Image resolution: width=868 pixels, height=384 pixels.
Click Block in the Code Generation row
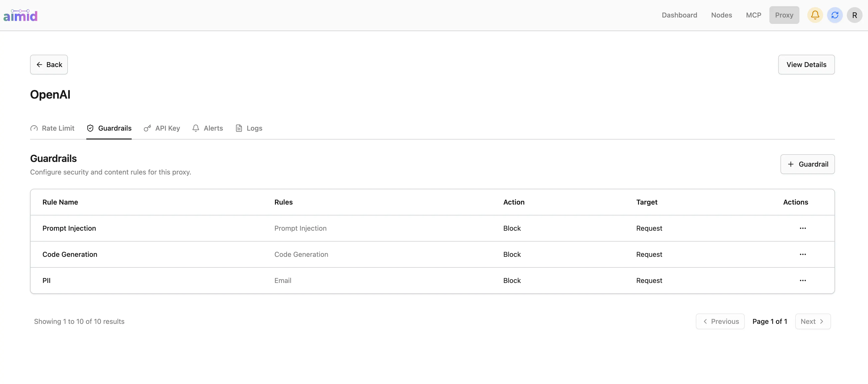point(512,254)
